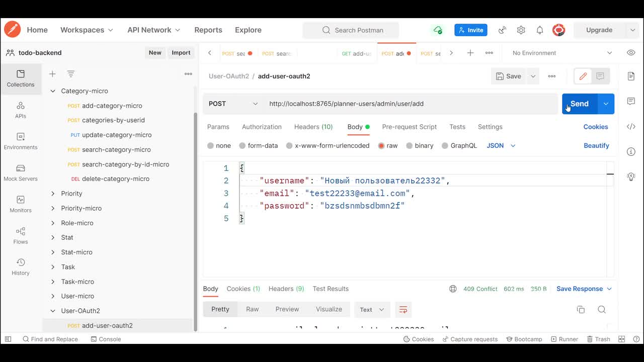Open the Save Response dropdown
This screenshot has width=644, height=362.
584,289
